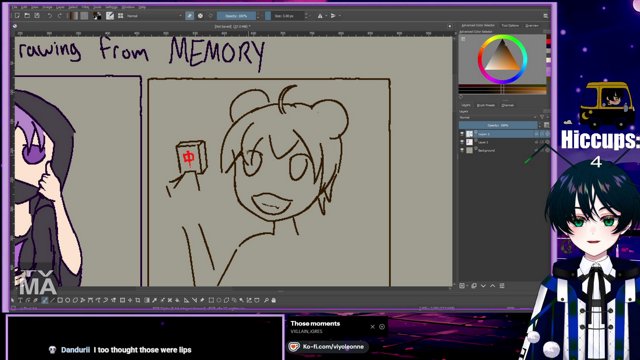Open the brush presets chooser
Image resolution: width=640 pixels, height=360 pixels.
click(120, 16)
